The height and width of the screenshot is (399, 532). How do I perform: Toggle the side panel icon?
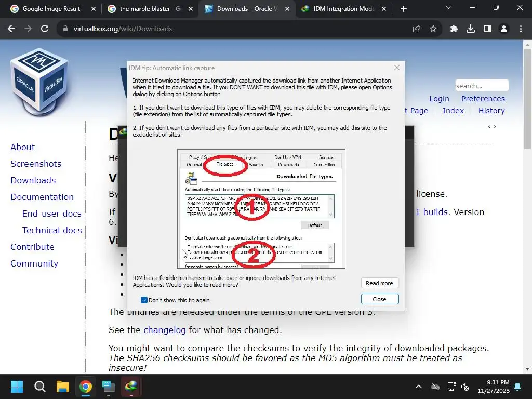pyautogui.click(x=487, y=29)
